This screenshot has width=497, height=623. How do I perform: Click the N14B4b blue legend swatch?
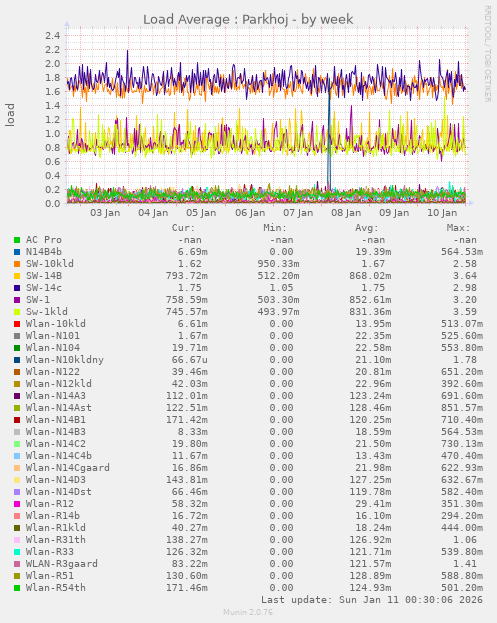pos(17,252)
